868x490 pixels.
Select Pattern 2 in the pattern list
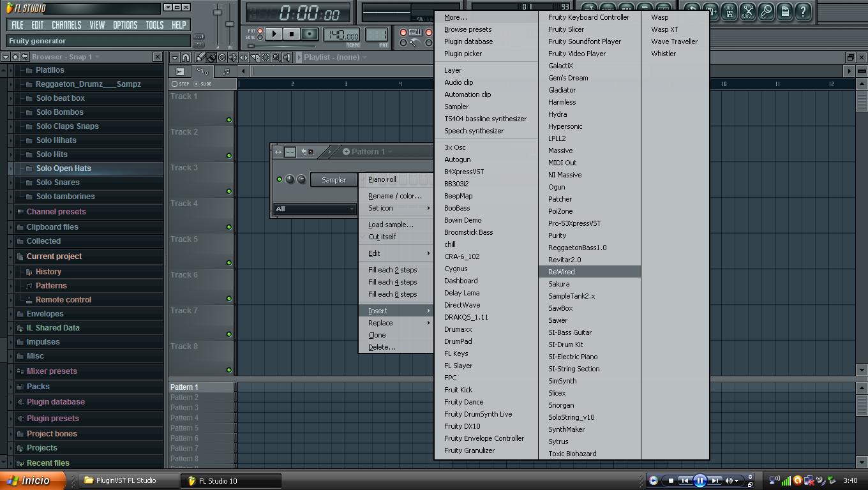(x=184, y=397)
